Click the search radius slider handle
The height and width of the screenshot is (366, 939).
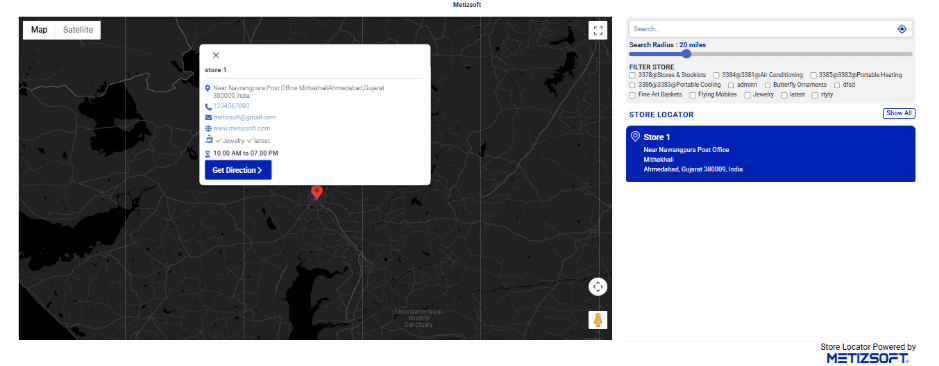686,54
